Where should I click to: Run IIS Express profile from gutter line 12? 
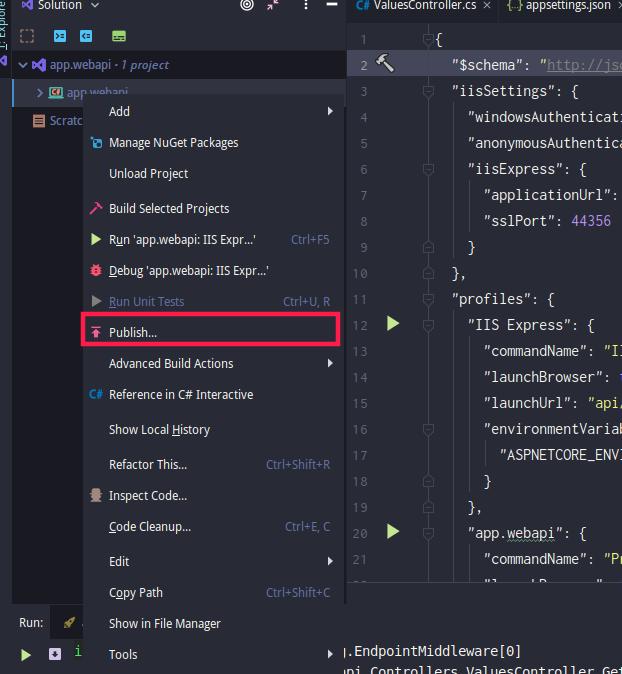coord(393,324)
